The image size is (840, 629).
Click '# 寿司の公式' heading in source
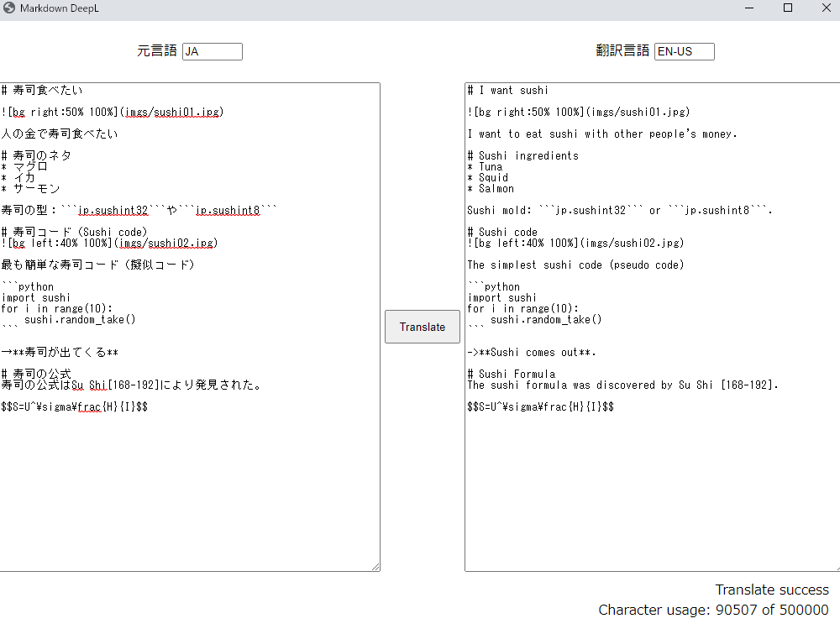point(36,374)
